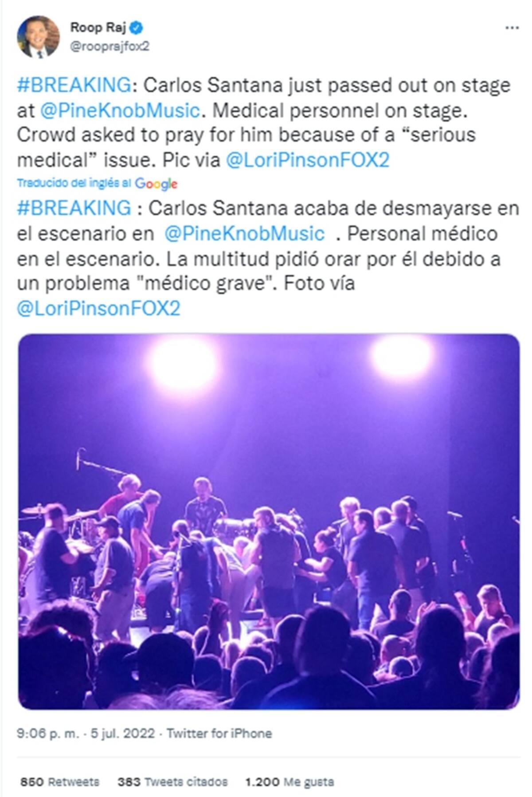Viewport: 532px width, 797px height.
Task: Click the 5 jul. 2022 date
Action: pos(123,733)
